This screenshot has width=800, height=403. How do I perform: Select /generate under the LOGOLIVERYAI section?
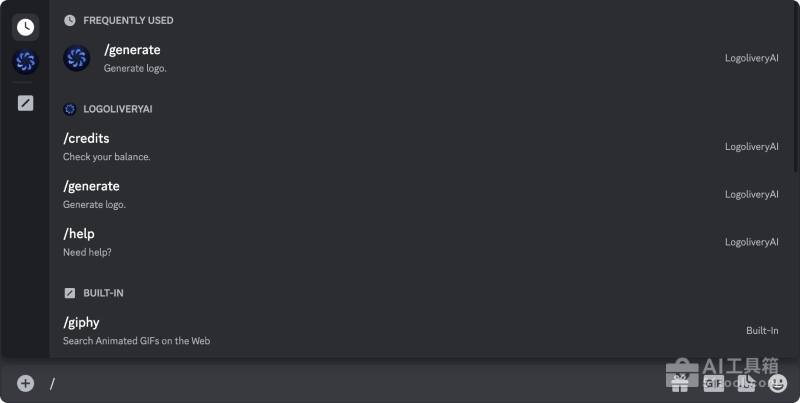tap(422, 194)
